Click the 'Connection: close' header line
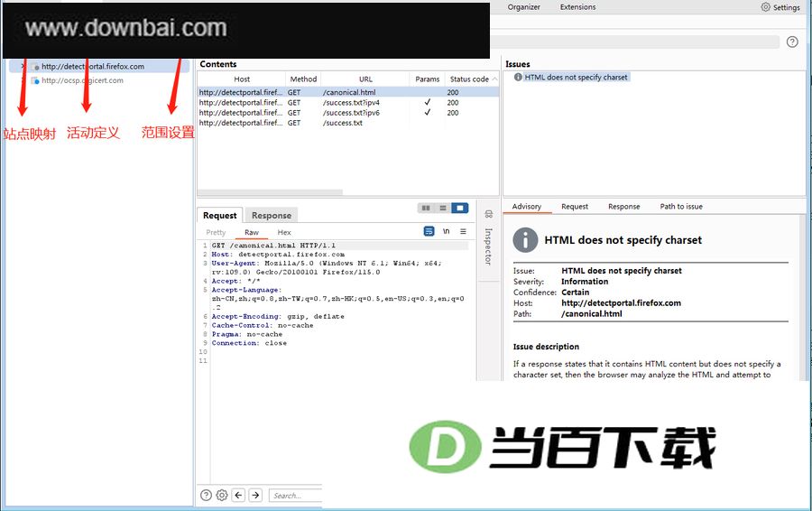 coord(249,342)
